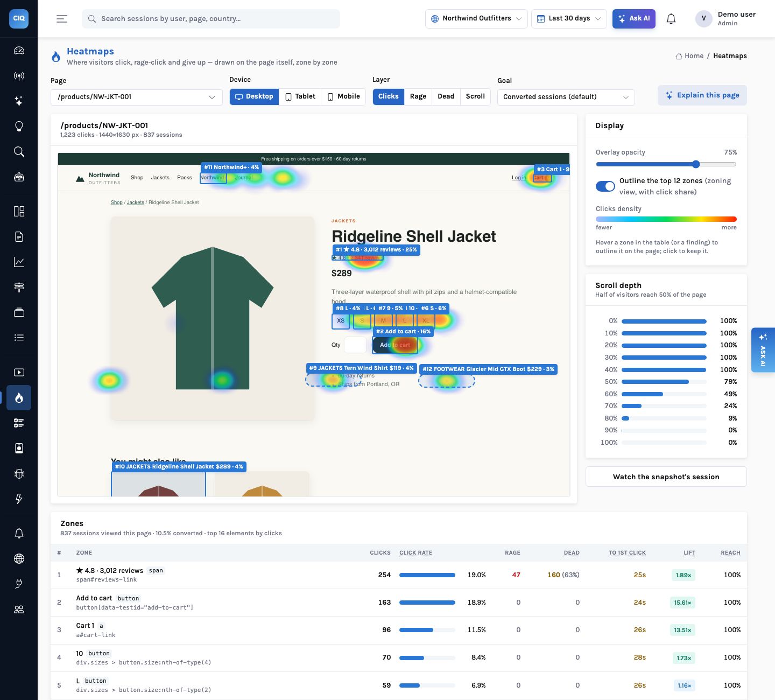Viewport: 775px width, 700px height.
Task: Select the Desktop device option
Action: tap(254, 96)
